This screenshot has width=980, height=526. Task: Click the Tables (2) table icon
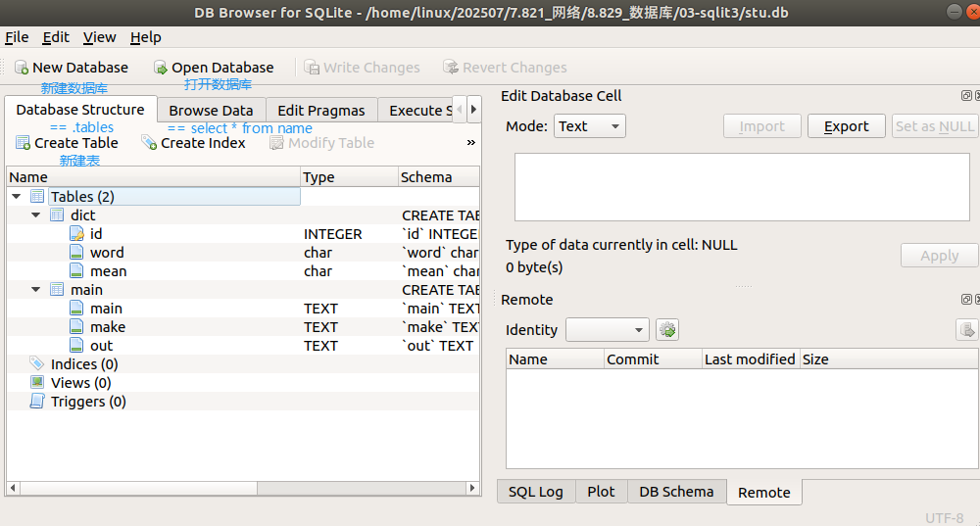click(37, 197)
